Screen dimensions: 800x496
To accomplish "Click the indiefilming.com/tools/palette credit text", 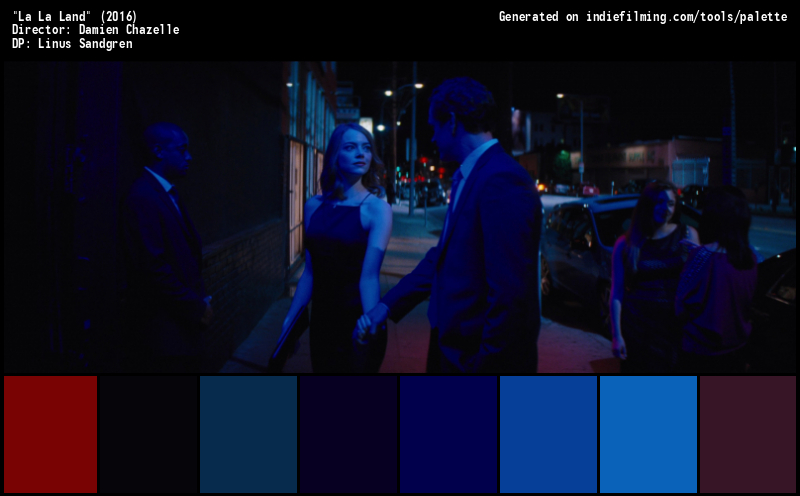I will pyautogui.click(x=686, y=17).
